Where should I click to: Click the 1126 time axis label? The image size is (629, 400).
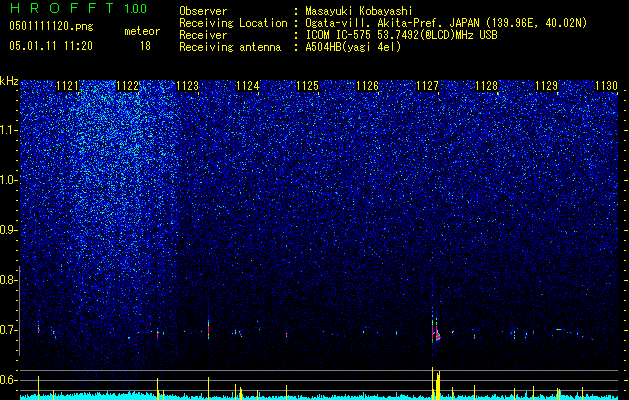367,85
